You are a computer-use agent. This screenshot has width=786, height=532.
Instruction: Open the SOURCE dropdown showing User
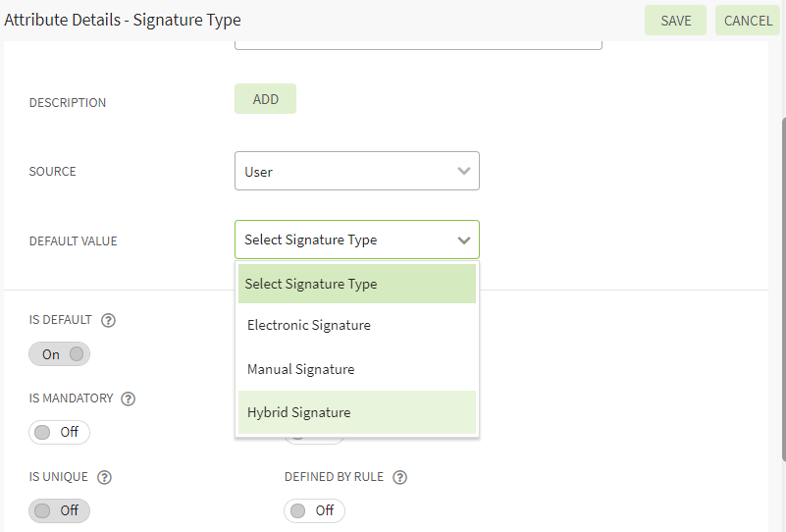[x=356, y=171]
